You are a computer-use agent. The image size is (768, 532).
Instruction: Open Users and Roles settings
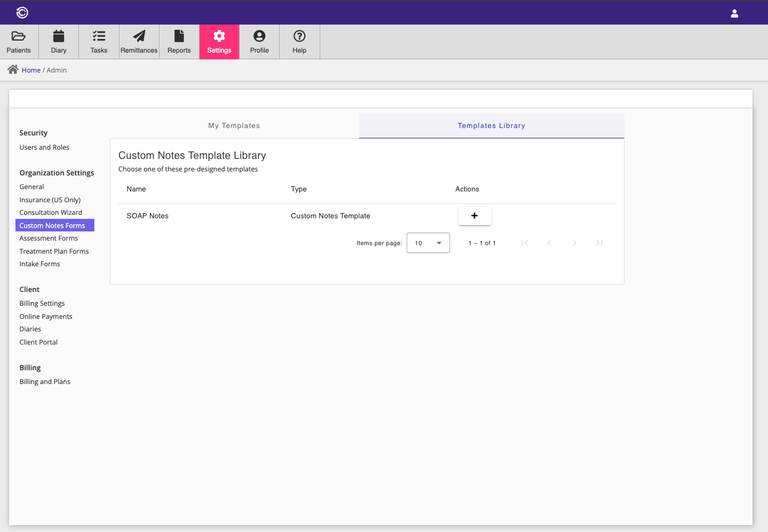click(x=44, y=147)
